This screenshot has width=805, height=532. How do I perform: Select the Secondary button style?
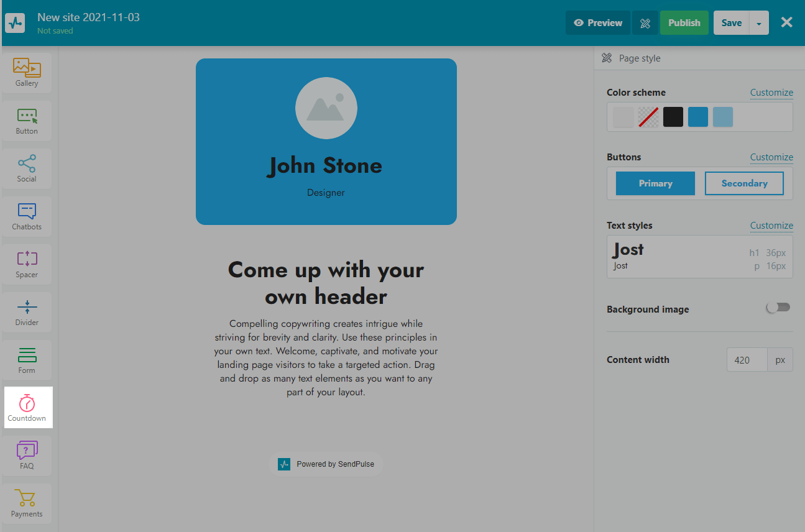(x=744, y=183)
